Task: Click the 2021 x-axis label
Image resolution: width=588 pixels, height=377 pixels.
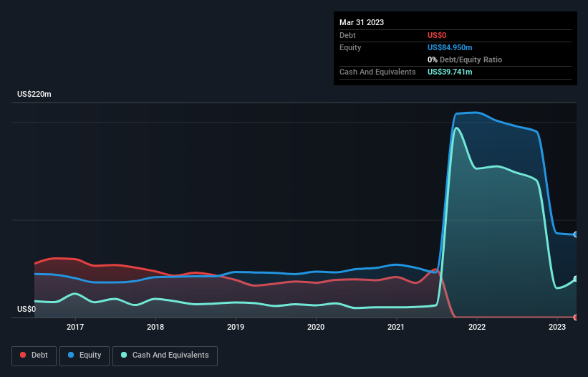Action: click(396, 327)
